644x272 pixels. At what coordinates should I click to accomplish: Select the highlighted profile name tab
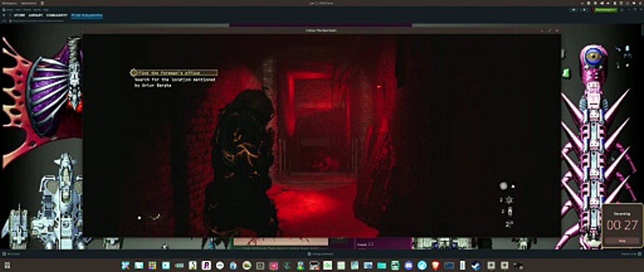[x=87, y=15]
